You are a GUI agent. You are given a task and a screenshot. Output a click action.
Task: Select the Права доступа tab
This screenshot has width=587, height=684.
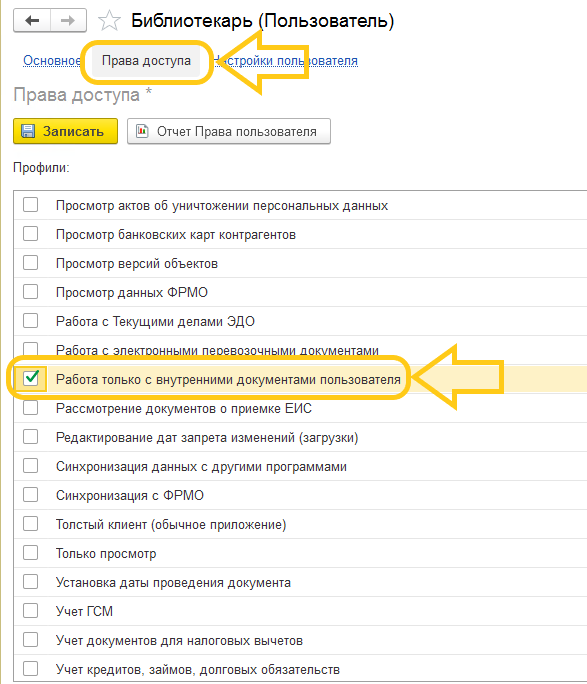[146, 61]
